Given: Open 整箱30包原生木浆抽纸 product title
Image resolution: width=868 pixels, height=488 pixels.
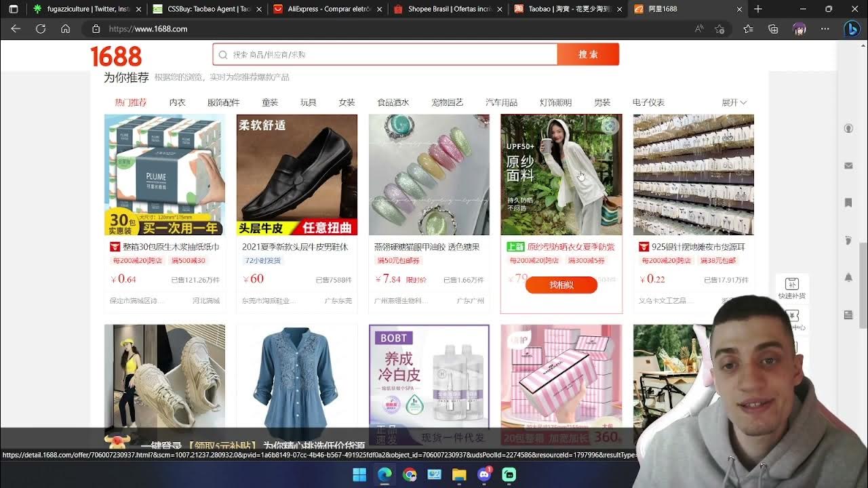Looking at the screenshot, I should click(170, 247).
